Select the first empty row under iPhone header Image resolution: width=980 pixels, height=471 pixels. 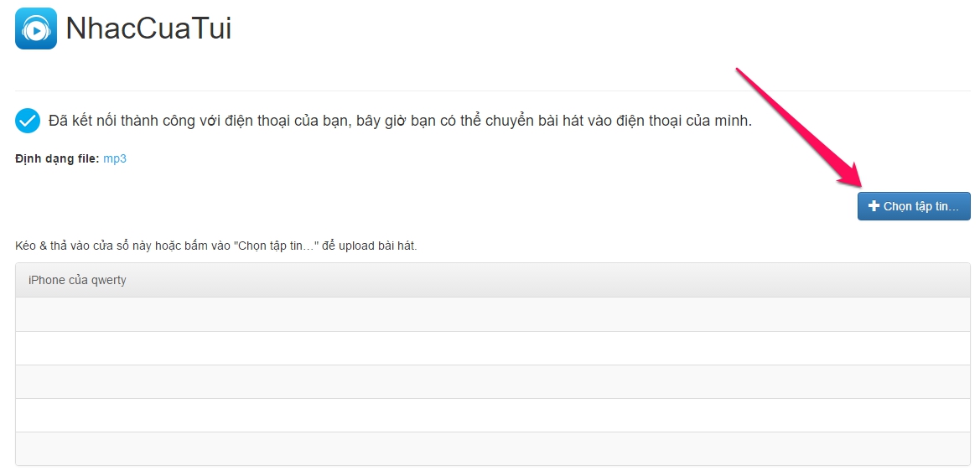(492, 314)
